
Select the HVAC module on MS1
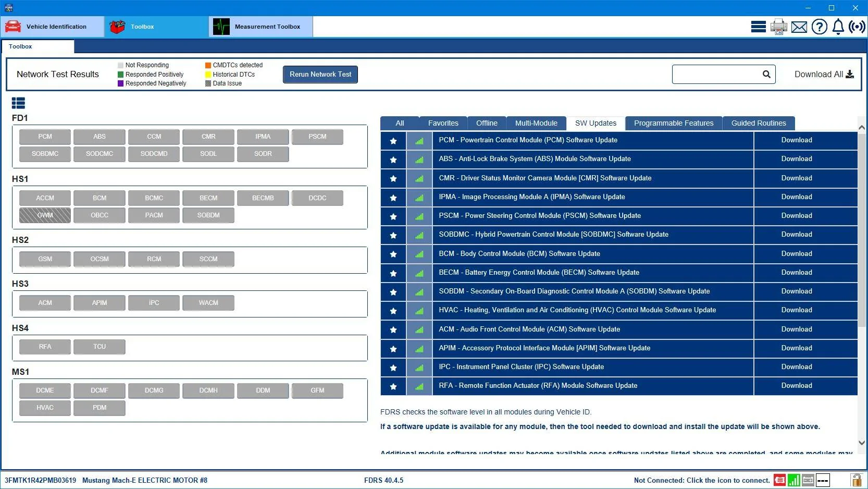click(x=45, y=408)
